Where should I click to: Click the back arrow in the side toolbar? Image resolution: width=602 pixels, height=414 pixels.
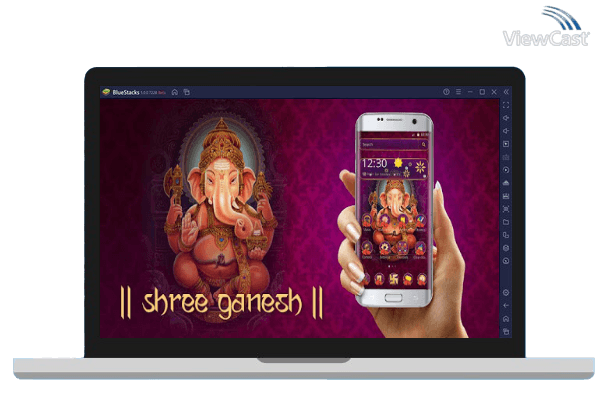coord(506,306)
